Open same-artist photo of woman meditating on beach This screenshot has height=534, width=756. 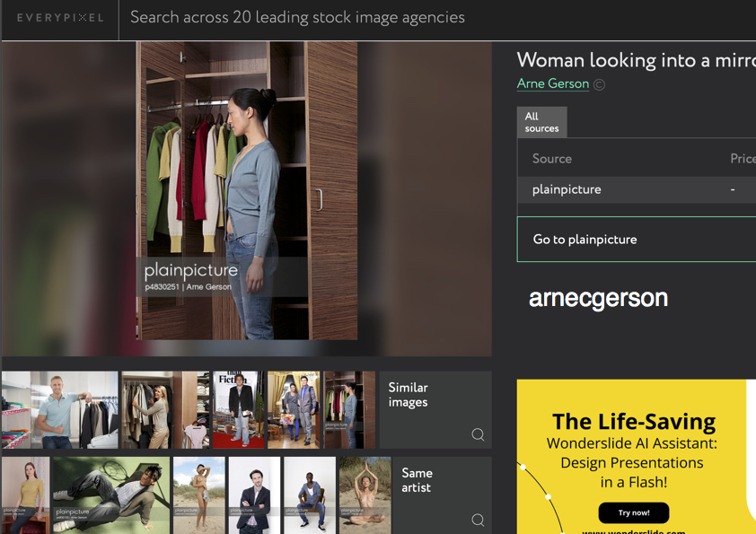[x=365, y=495]
